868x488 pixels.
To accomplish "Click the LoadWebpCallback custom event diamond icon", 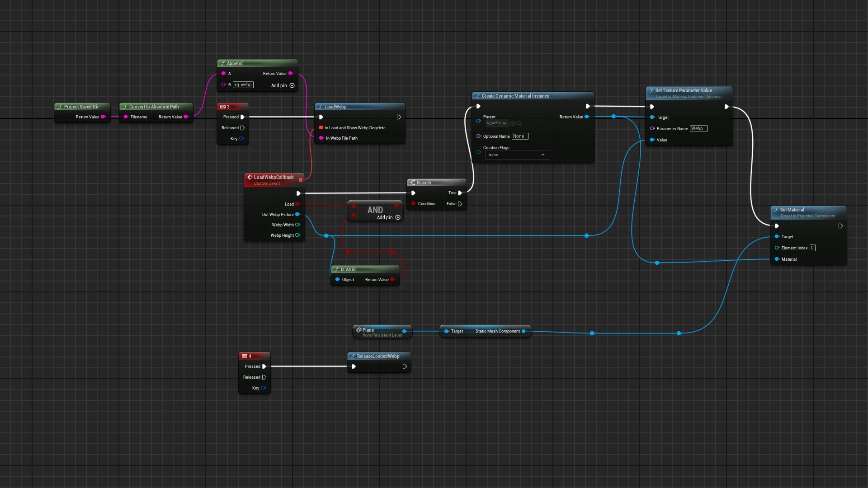I will pyautogui.click(x=250, y=177).
